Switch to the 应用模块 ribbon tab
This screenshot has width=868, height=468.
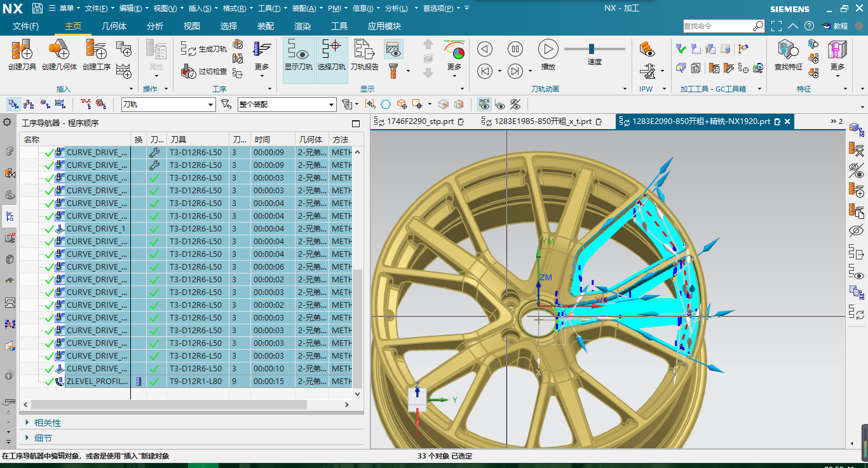384,26
